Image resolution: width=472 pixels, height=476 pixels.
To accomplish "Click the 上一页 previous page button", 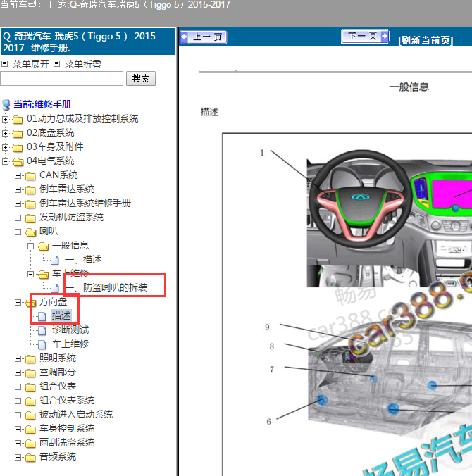I will point(204,37).
